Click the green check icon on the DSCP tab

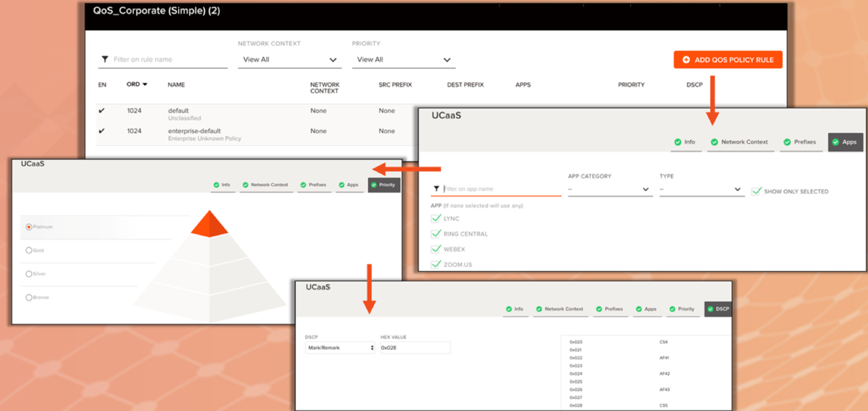pyautogui.click(x=710, y=309)
